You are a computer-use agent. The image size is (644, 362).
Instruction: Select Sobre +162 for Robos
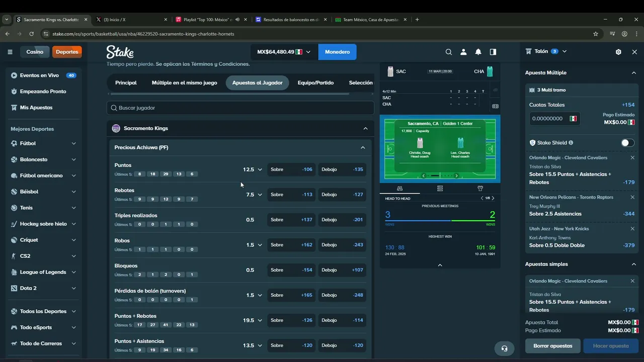pos(291,245)
